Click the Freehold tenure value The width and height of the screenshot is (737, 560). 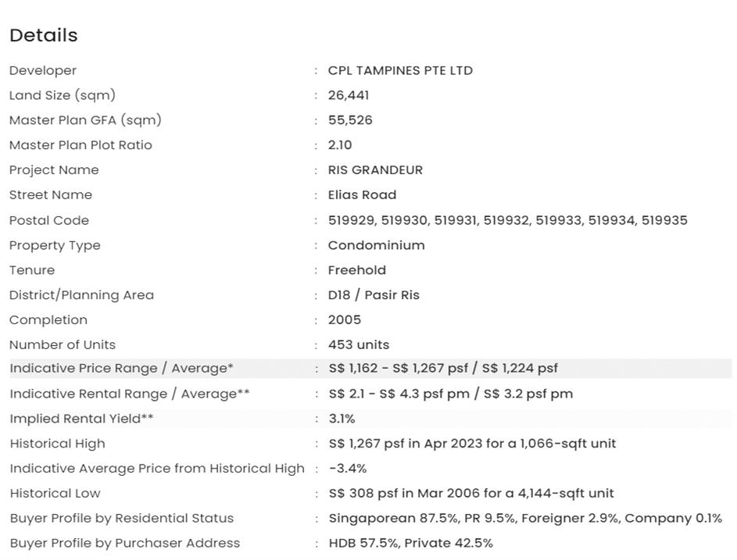click(356, 270)
